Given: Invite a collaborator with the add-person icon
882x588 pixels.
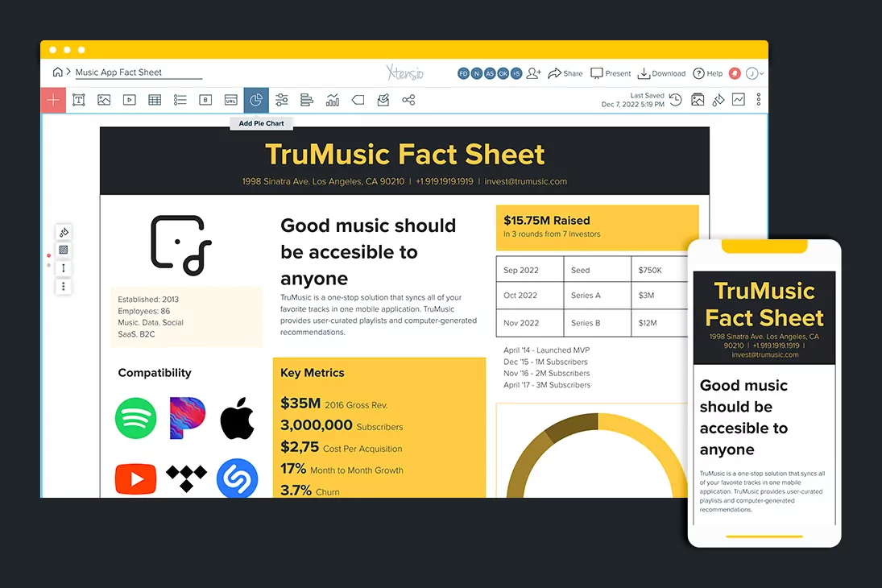Looking at the screenshot, I should (x=532, y=72).
